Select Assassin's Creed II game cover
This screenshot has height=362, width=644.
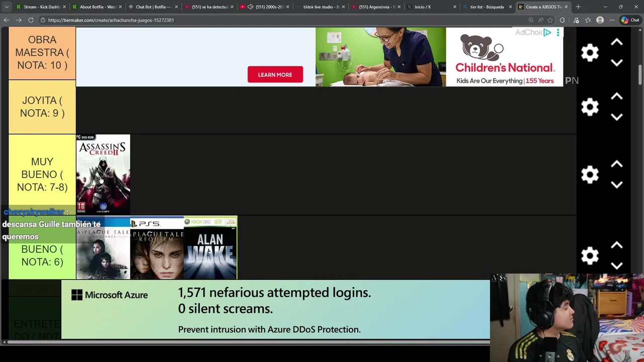(103, 174)
